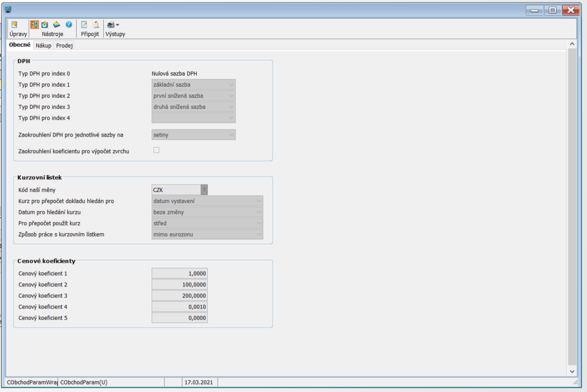The width and height of the screenshot is (587, 392).
Task: Click the calendar clock icon in the Nástroje group
Action: (x=45, y=25)
